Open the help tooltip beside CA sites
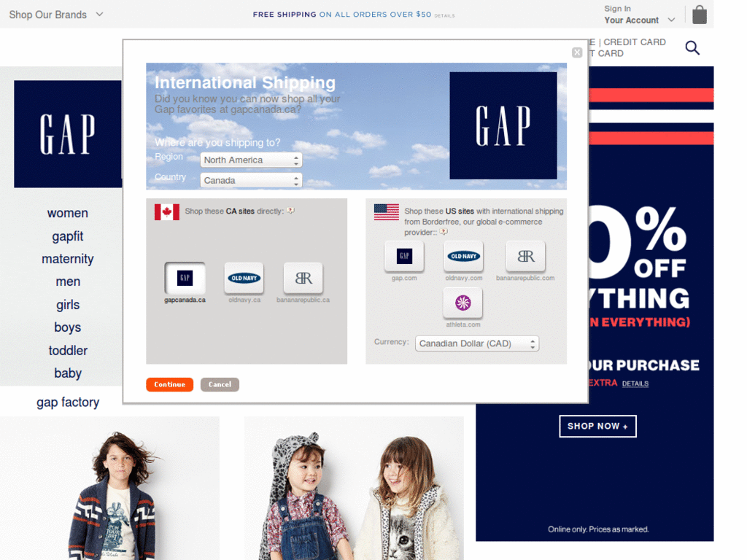Screen dimensions: 747x560 (x=290, y=211)
